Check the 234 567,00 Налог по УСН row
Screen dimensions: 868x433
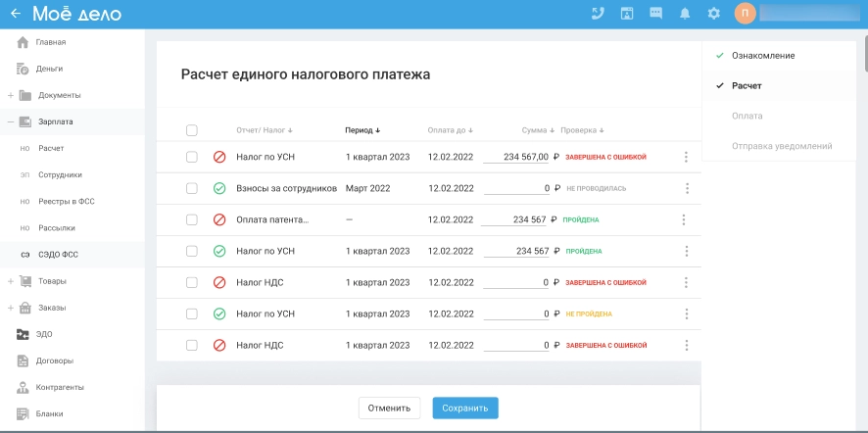tap(192, 158)
